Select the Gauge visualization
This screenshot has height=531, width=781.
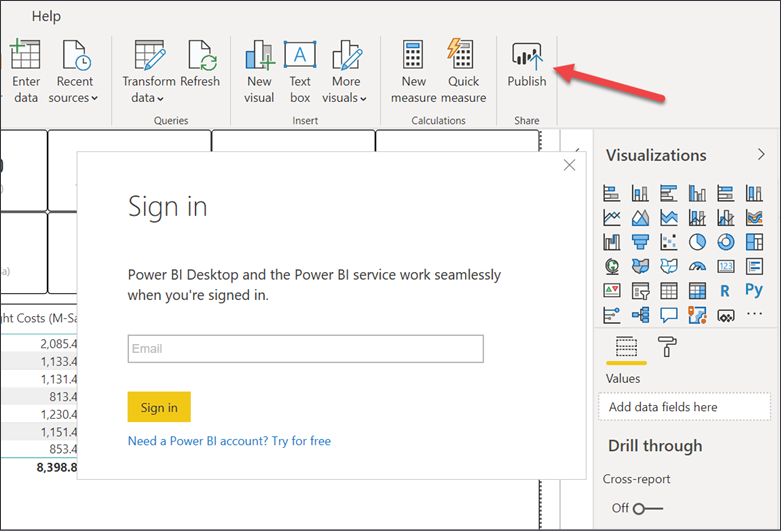[697, 266]
